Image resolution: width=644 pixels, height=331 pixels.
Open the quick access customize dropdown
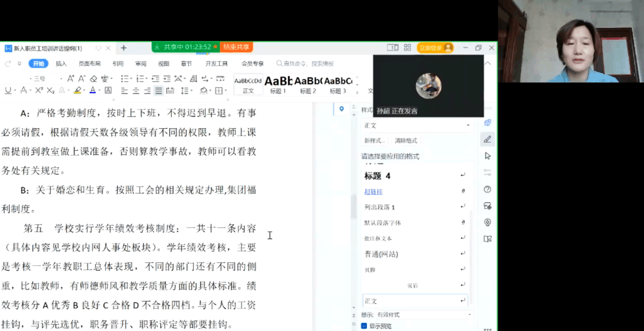point(19,64)
